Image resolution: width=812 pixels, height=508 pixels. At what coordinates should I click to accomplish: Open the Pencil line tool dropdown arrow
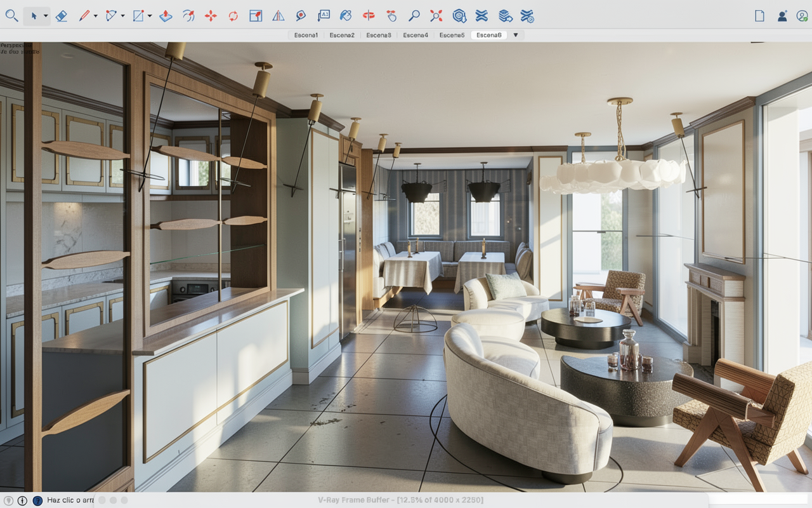[95, 17]
